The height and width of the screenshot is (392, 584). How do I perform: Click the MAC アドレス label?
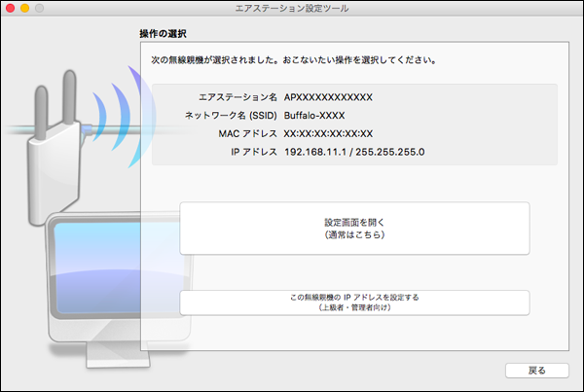pyautogui.click(x=247, y=133)
